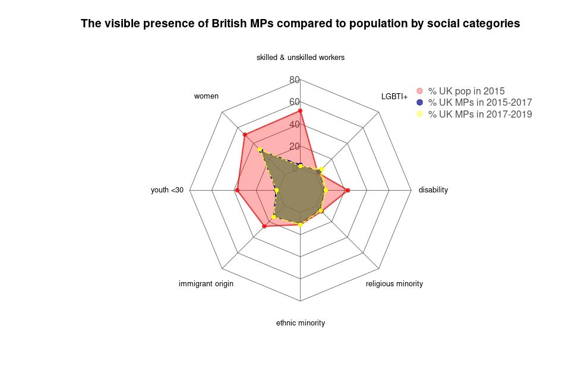Screen dimensions: 578x392
Task: Click the yellow data point on women axis
Action: 260,150
